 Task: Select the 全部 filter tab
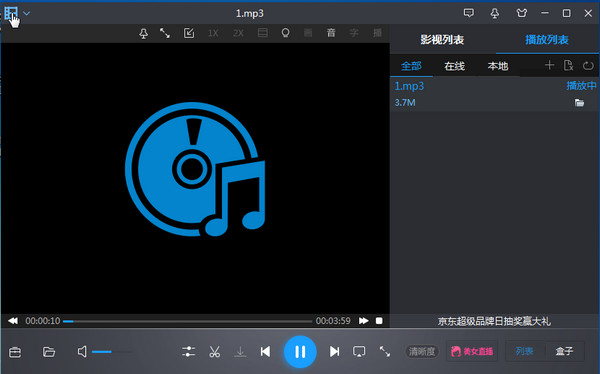click(411, 66)
